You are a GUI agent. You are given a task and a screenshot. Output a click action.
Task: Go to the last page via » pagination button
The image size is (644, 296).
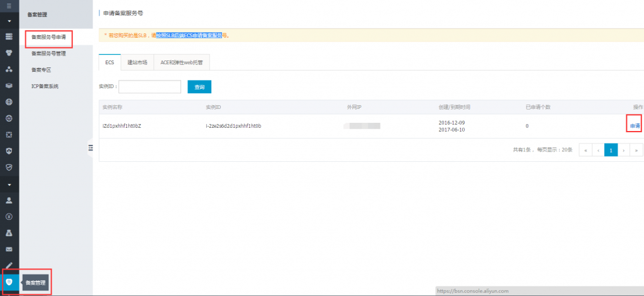click(636, 150)
